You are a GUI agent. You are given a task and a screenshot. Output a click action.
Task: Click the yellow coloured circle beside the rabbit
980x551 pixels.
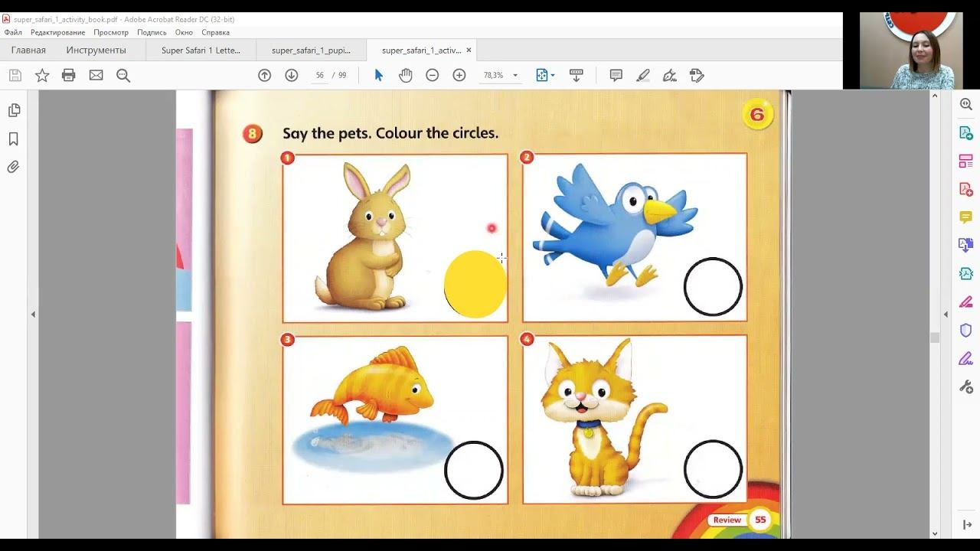[x=475, y=284]
